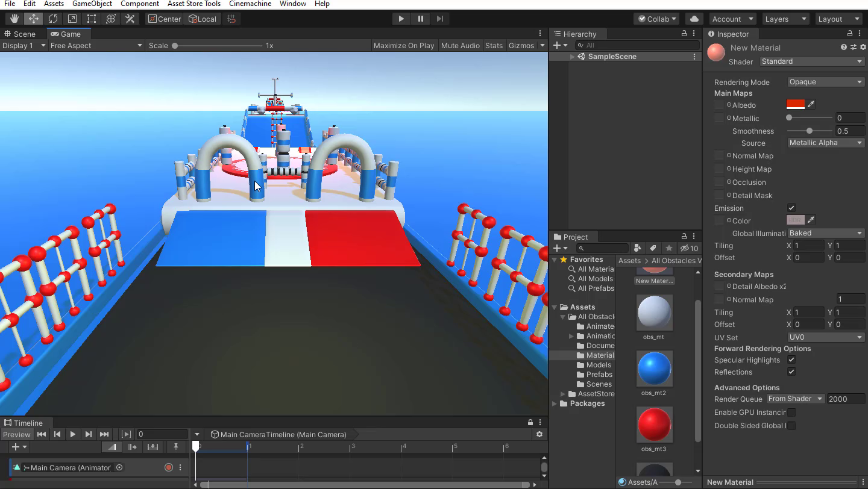
Task: Open the Layers dropdown
Action: pos(785,19)
